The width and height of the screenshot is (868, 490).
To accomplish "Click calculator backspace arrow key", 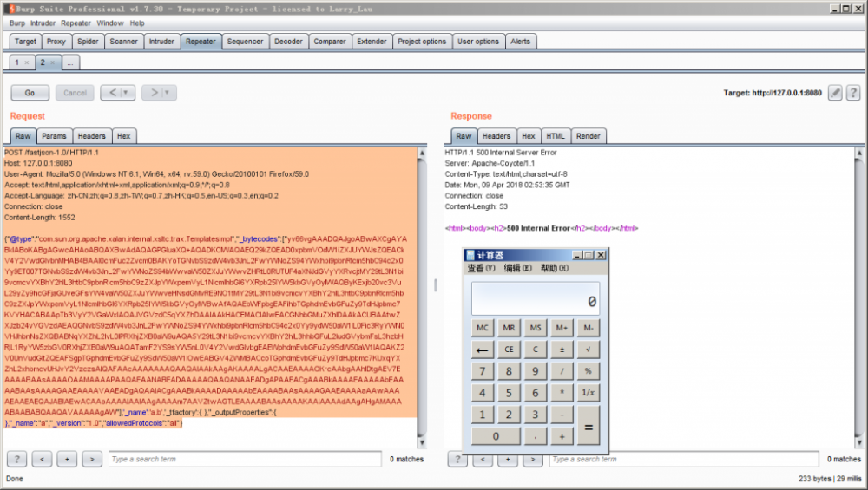I will tap(482, 350).
